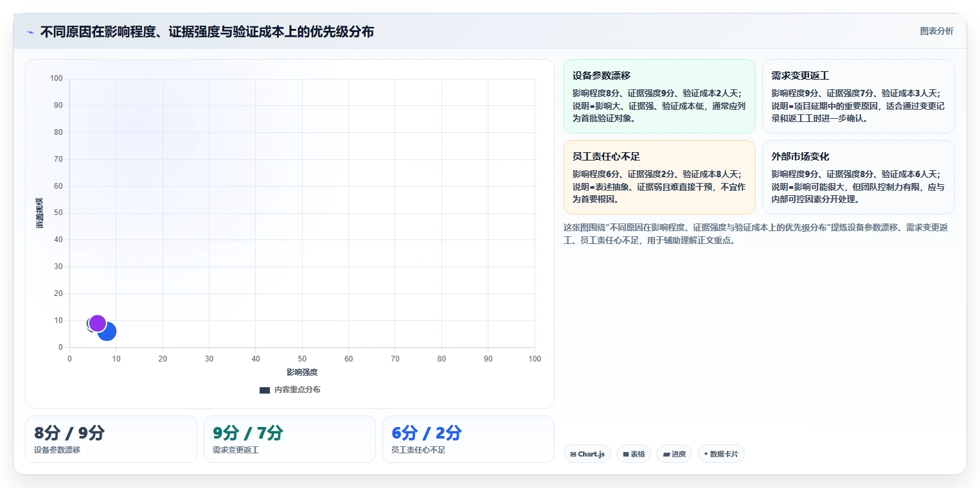Click y-axis tick label 100
The image size is (980, 488).
click(x=57, y=78)
